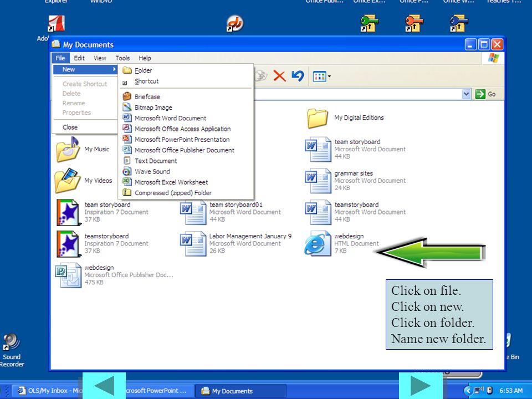The width and height of the screenshot is (532, 399).
Task: Select webdesign Publisher document icon
Action: click(68, 275)
